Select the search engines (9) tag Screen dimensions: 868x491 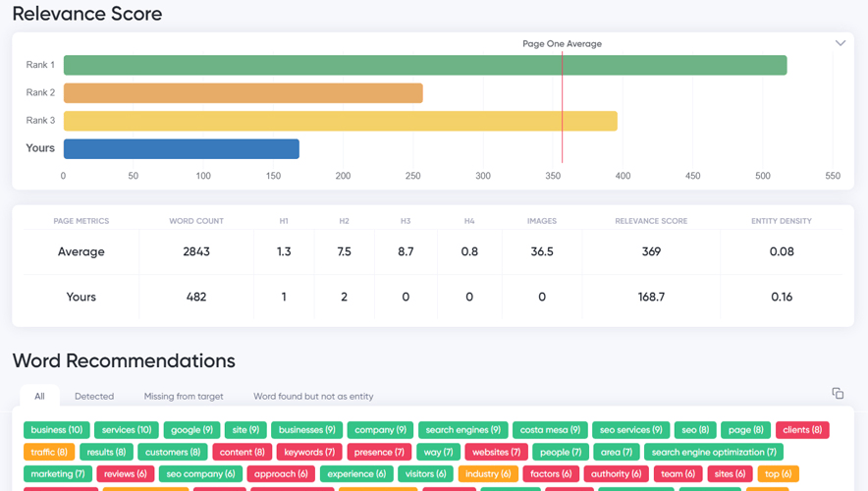point(462,430)
